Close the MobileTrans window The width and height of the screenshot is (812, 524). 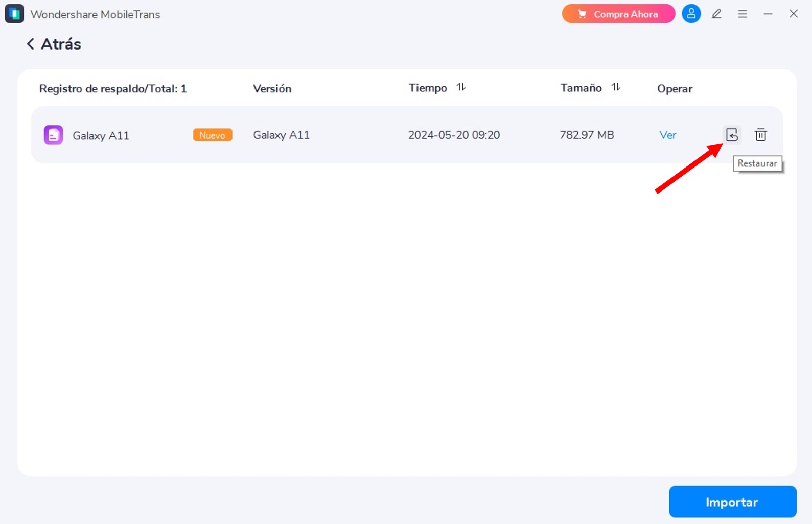point(793,14)
